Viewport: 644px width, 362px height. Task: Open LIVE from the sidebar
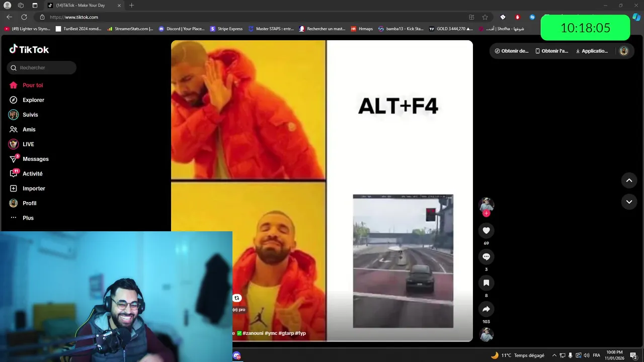tap(22, 144)
